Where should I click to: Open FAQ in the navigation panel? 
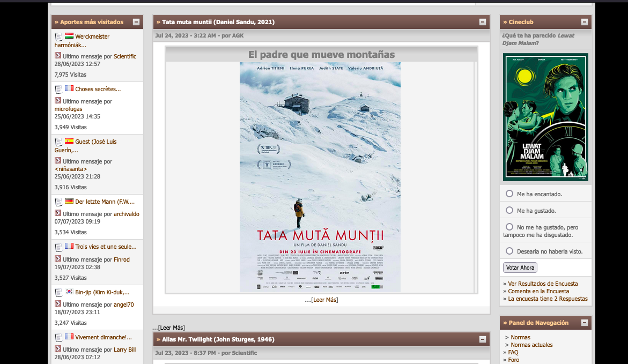(x=513, y=352)
